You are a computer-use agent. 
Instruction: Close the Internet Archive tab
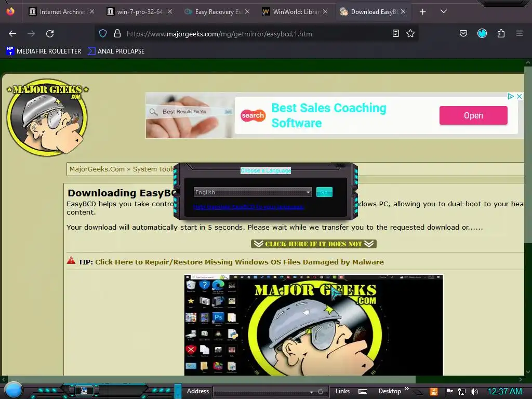click(x=91, y=11)
